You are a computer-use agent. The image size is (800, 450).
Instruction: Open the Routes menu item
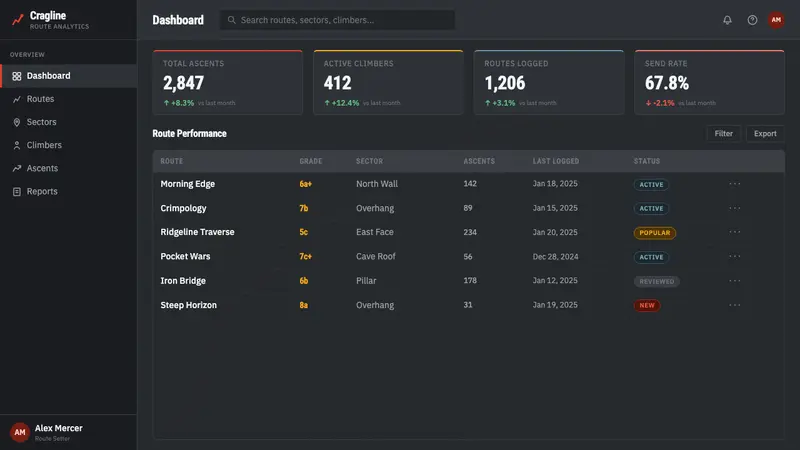pyautogui.click(x=68, y=99)
